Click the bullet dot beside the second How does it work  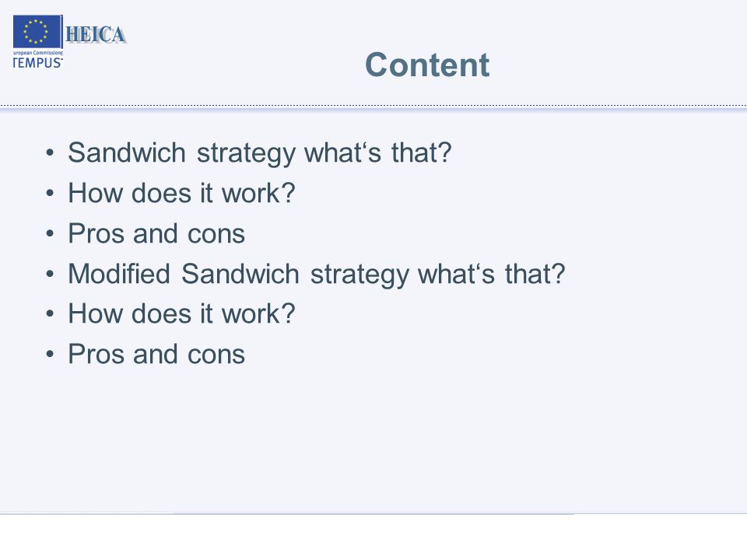tap(50, 314)
